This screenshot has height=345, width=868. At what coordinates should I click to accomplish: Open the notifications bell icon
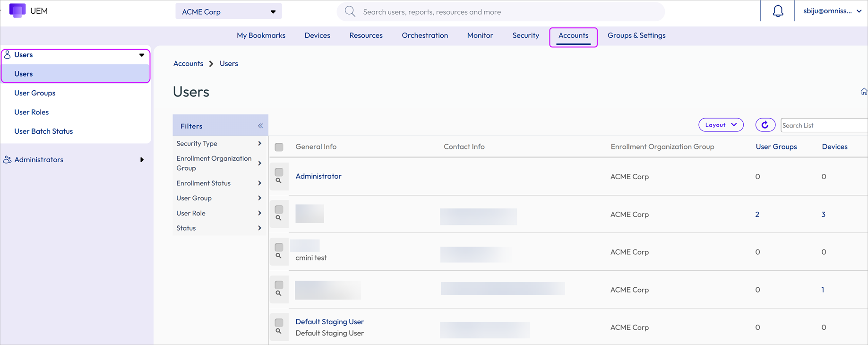coord(778,11)
